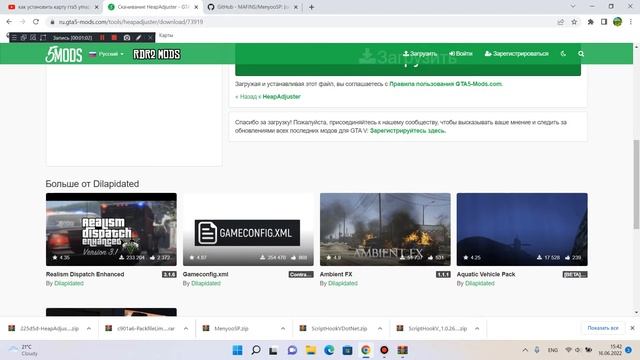This screenshot has height=360, width=640.
Task: Open the Правила пользования GTA5-Mods.com link
Action: [445, 84]
